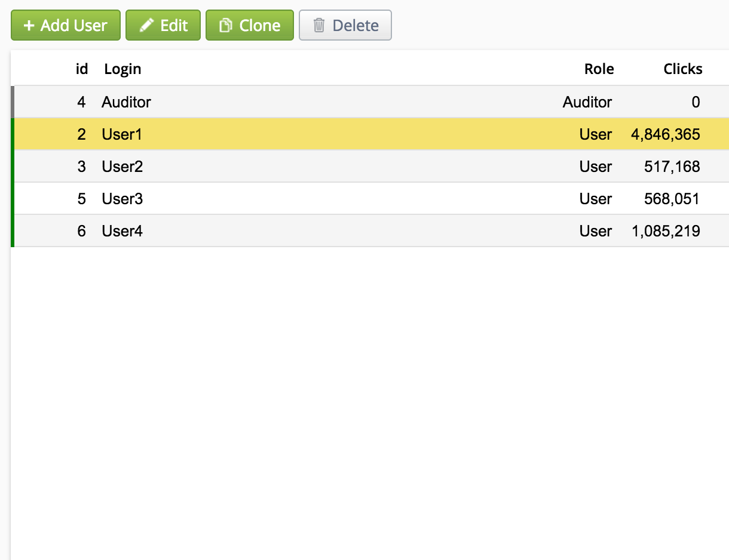This screenshot has height=560, width=729.
Task: Click the id 6 cell
Action: click(81, 231)
